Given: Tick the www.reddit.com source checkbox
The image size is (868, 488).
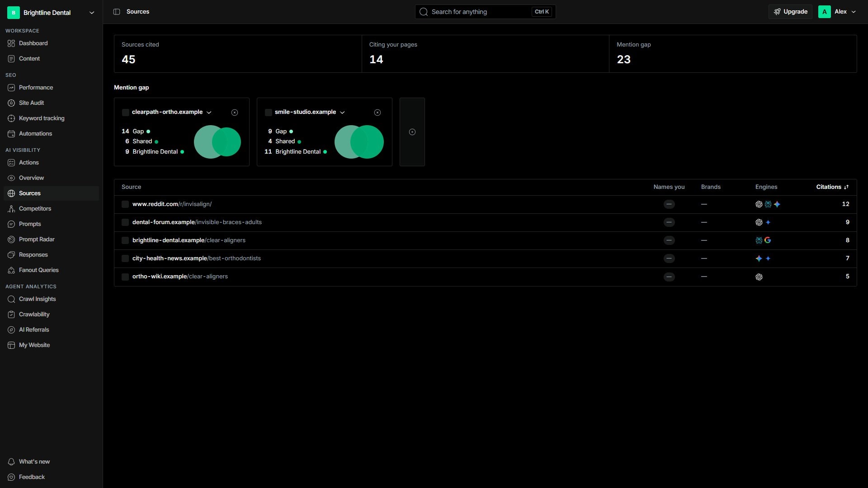Looking at the screenshot, I should point(125,205).
